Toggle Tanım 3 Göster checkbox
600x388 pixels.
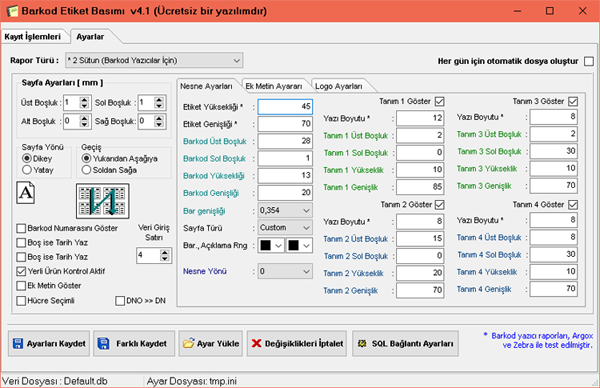click(x=573, y=101)
